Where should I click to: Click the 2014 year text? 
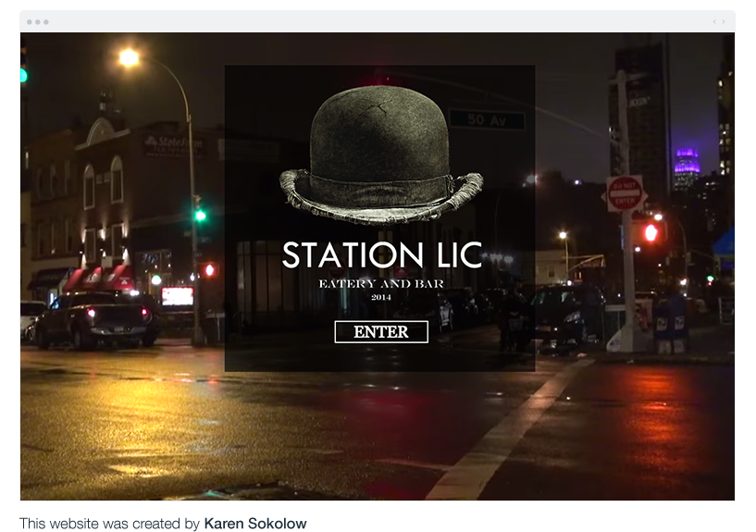381,297
